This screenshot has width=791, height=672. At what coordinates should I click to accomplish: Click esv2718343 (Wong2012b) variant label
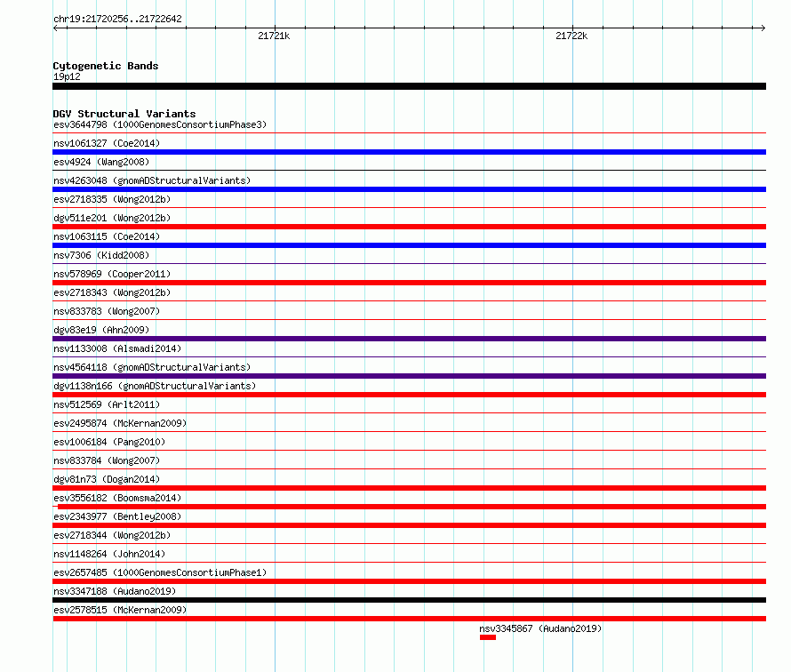(112, 292)
